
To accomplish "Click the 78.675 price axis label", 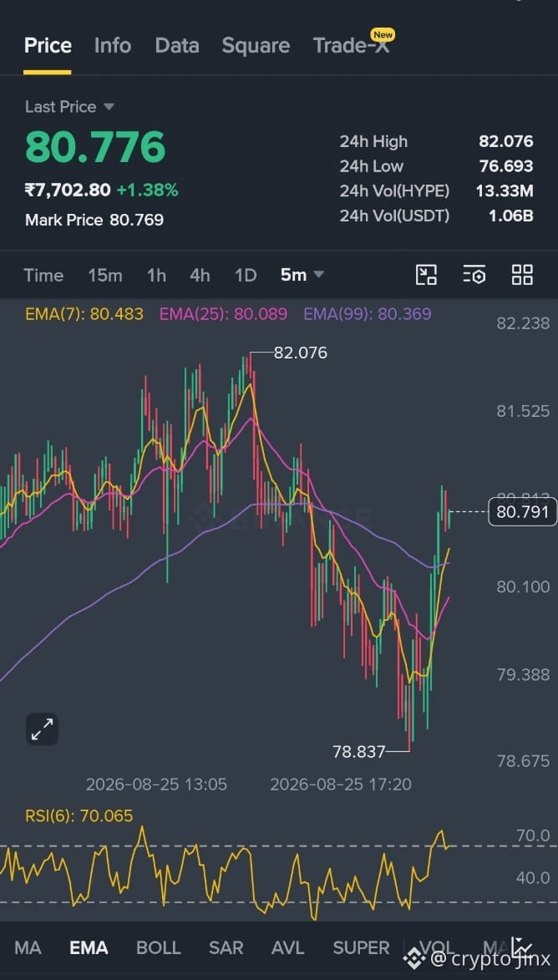I will [523, 761].
